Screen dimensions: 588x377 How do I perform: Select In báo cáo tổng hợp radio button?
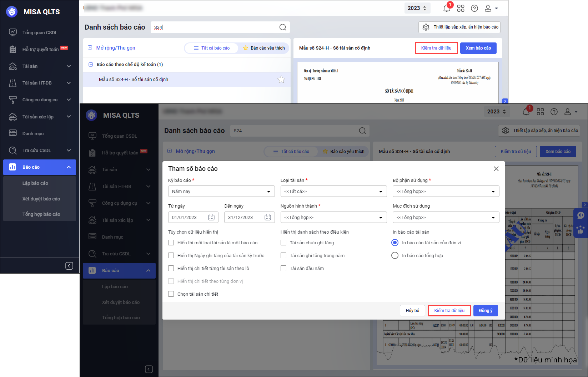click(395, 256)
